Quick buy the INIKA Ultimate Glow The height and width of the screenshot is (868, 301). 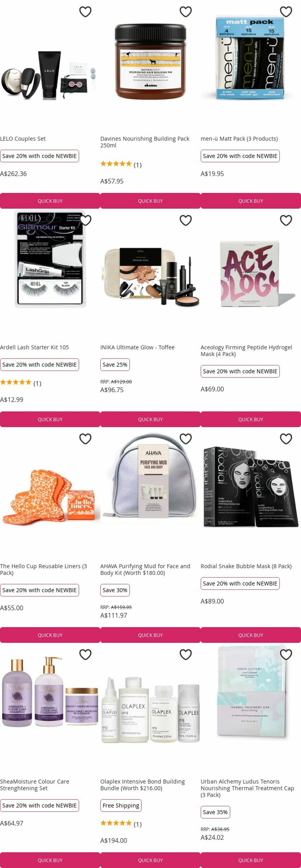[x=150, y=419]
